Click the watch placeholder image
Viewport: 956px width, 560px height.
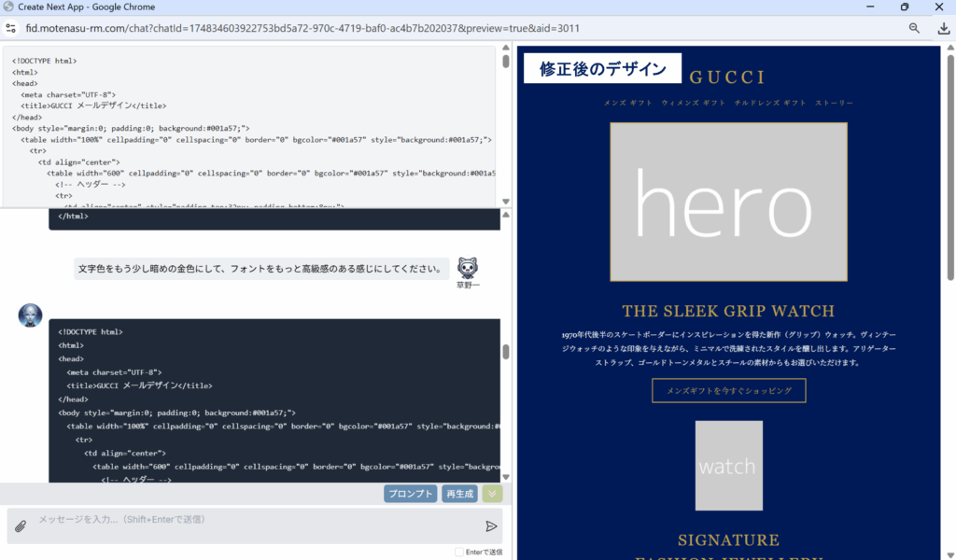[x=728, y=466]
